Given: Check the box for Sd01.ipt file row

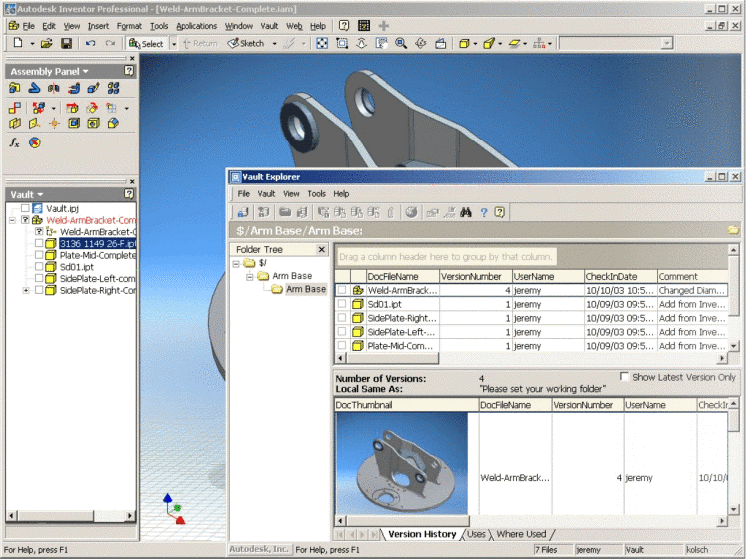Looking at the screenshot, I should tap(342, 303).
